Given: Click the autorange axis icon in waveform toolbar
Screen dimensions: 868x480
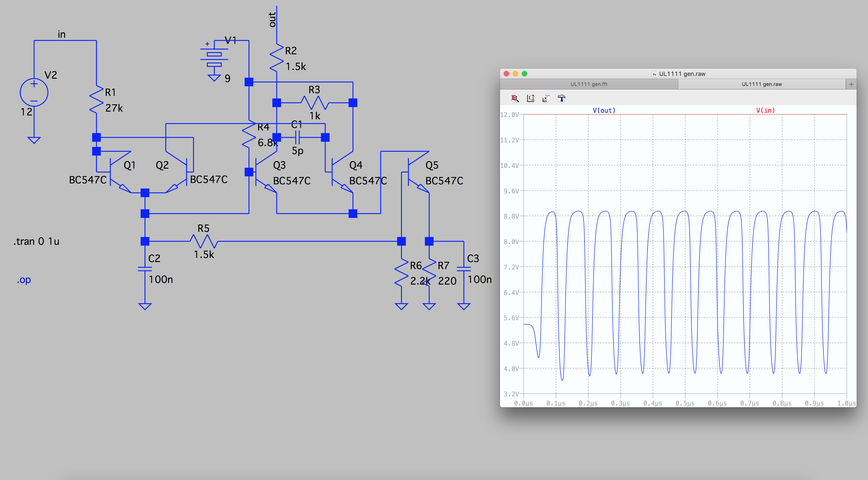Looking at the screenshot, I should [x=531, y=98].
